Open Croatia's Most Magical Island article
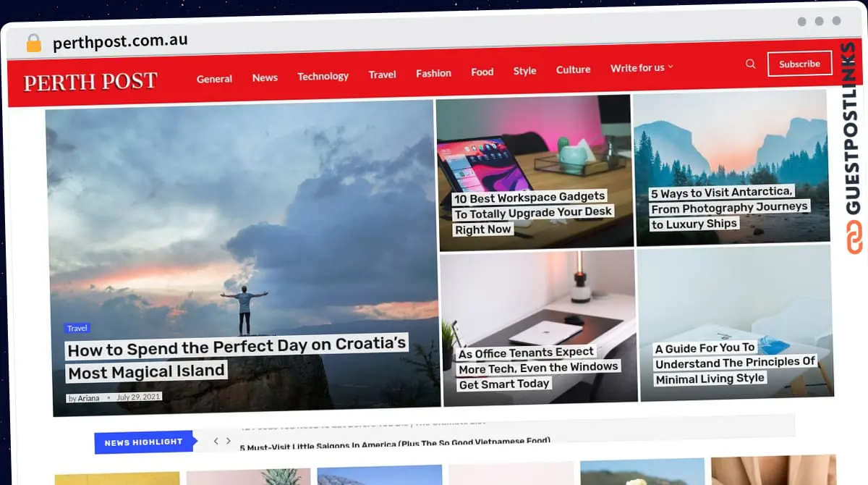The height and width of the screenshot is (485, 868). coord(237,358)
